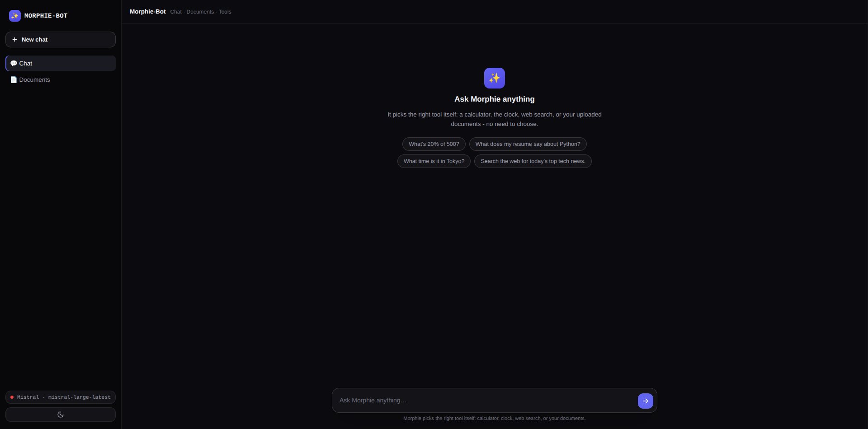
Task: Send the message with the arrow button
Action: click(645, 401)
